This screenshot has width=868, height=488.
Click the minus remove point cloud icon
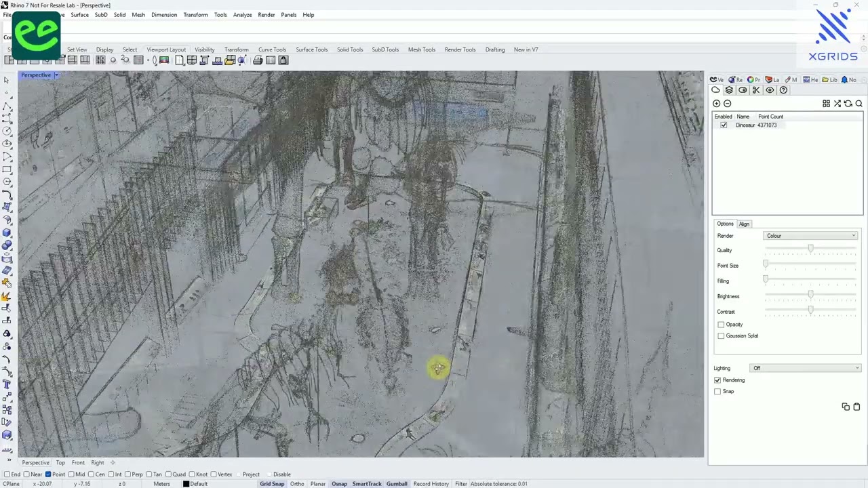(x=727, y=104)
